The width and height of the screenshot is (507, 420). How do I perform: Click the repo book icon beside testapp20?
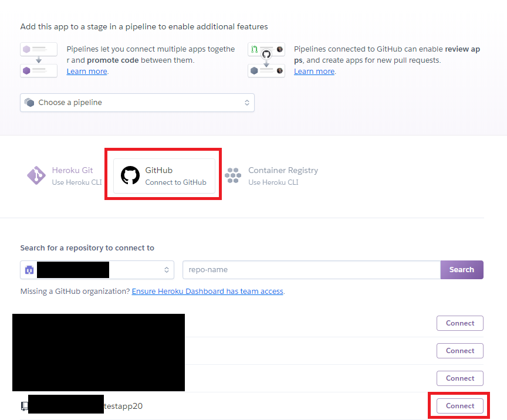pyautogui.click(x=24, y=406)
